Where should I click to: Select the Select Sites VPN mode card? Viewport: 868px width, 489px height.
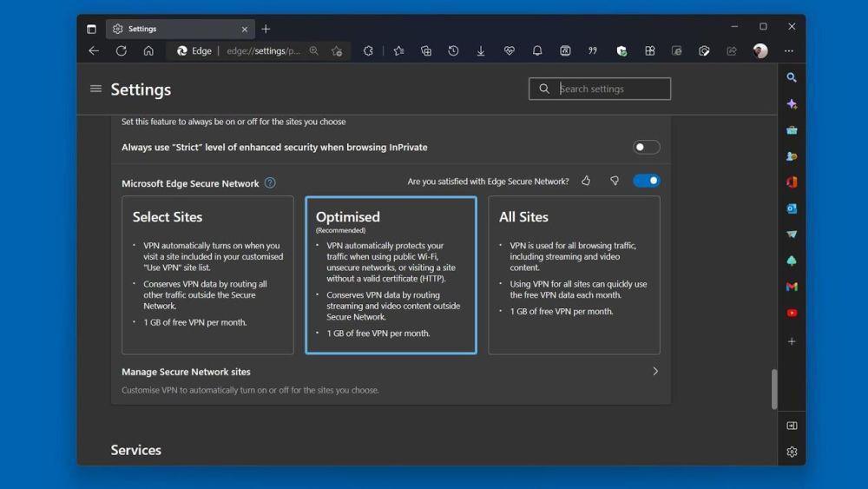tap(207, 275)
